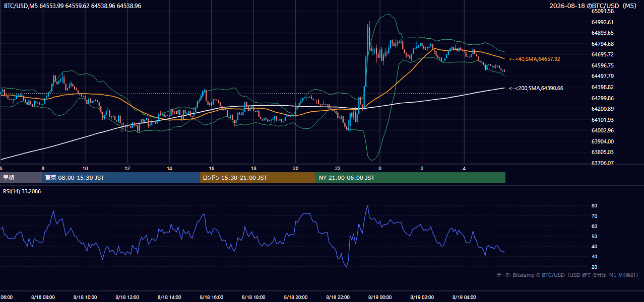Image resolution: width=644 pixels, height=302 pixels.
Task: Click the 早朝 session bar
Action: 21,178
